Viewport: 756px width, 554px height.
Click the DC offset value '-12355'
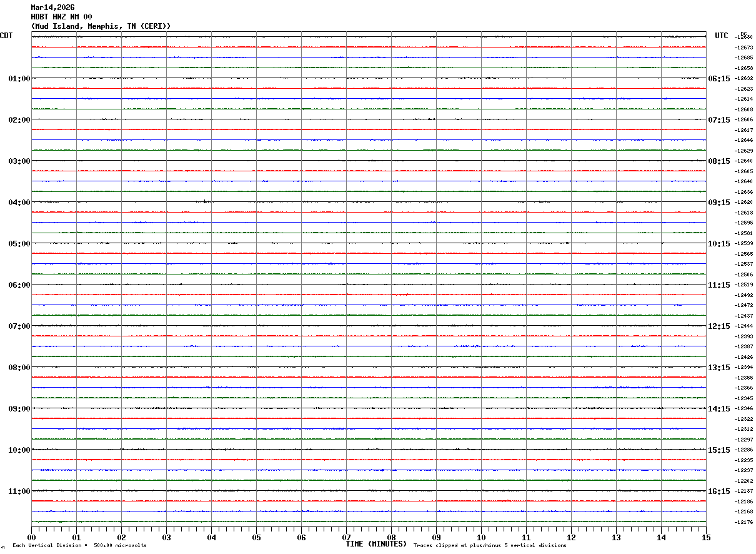(x=744, y=378)
